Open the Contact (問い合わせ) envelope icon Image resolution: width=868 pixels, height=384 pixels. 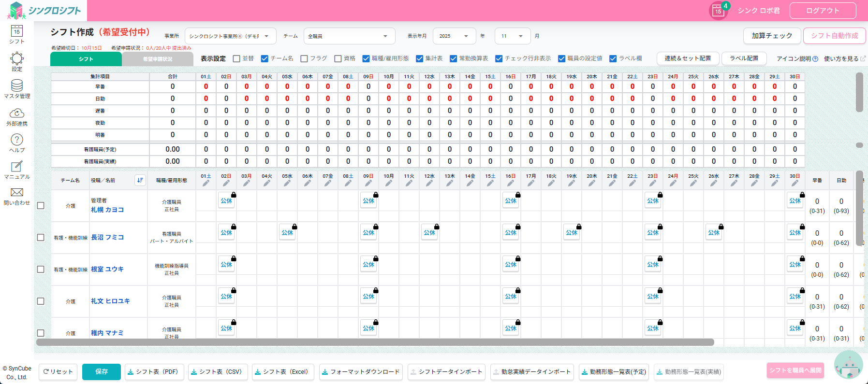pos(17,194)
